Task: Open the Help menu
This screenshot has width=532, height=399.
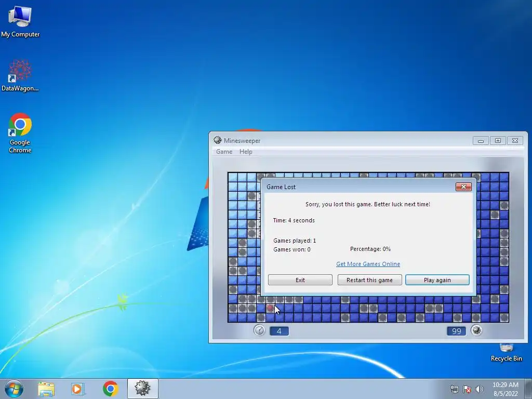Action: click(246, 152)
